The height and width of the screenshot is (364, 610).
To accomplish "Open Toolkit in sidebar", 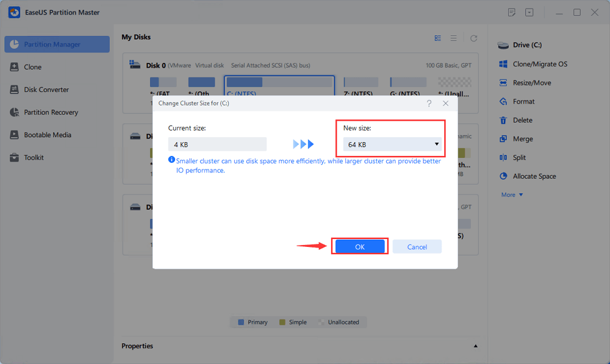I will 34,157.
